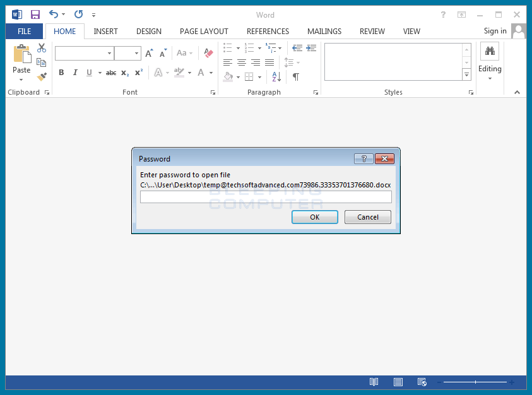532x395 pixels.
Task: Click the Multilevel List icon
Action: [271, 47]
